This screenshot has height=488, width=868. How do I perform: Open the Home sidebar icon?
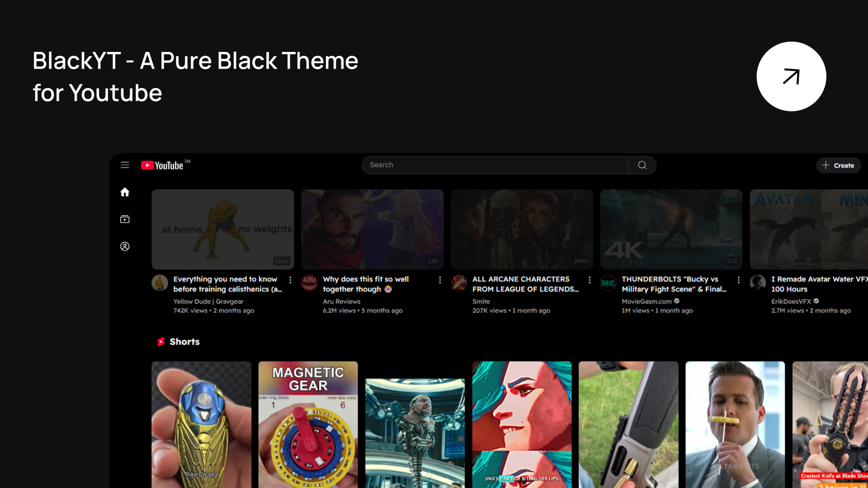(x=125, y=192)
